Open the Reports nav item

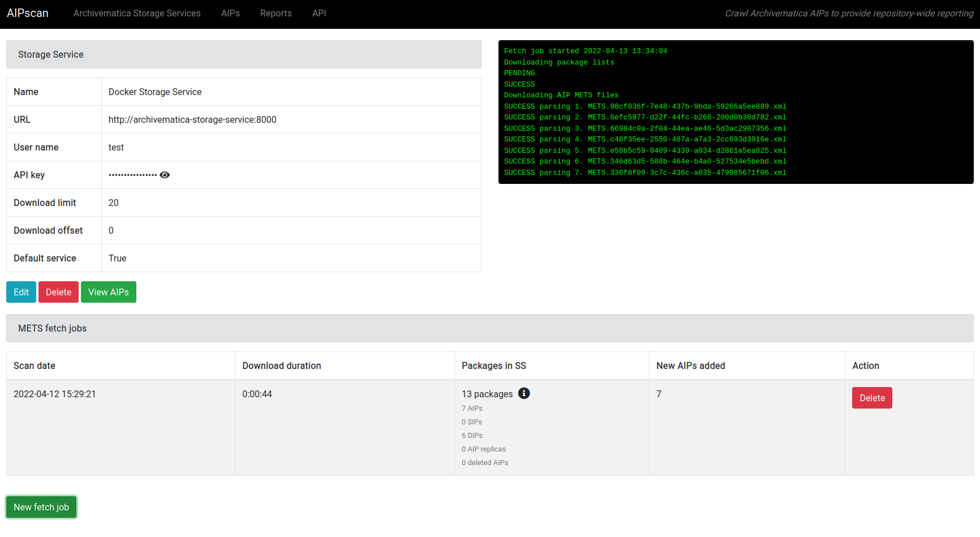tap(276, 13)
